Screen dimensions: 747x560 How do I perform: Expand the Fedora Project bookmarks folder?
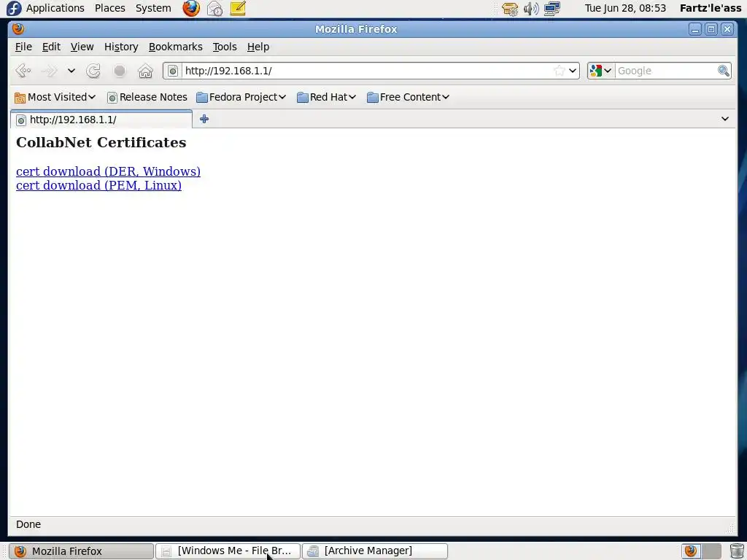pyautogui.click(x=241, y=97)
